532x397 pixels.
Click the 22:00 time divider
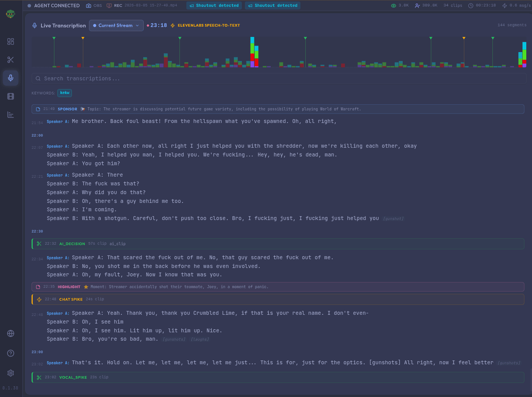tap(37, 136)
